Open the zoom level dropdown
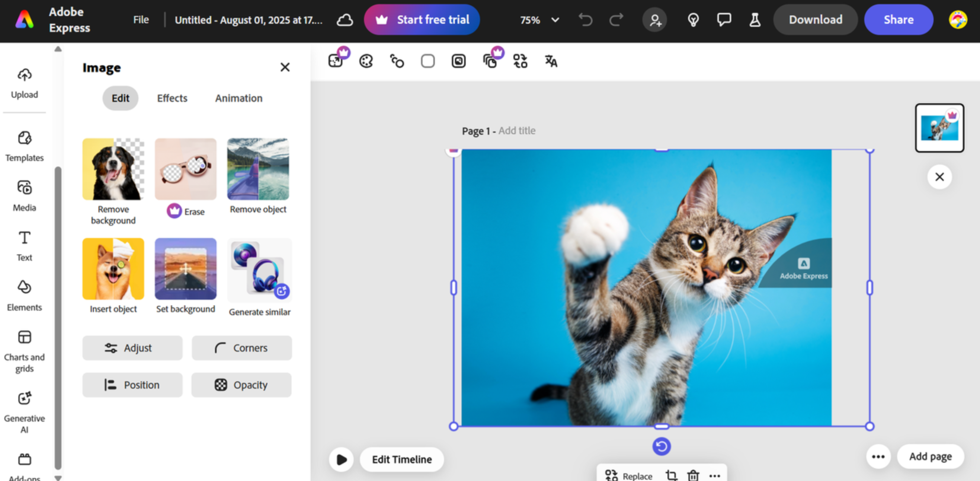The height and width of the screenshot is (481, 980). (538, 20)
